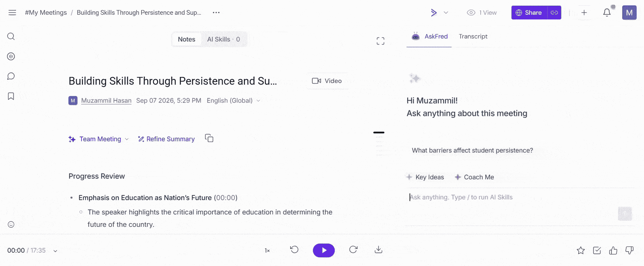
Task: Change the 1x playback speed
Action: tap(267, 251)
